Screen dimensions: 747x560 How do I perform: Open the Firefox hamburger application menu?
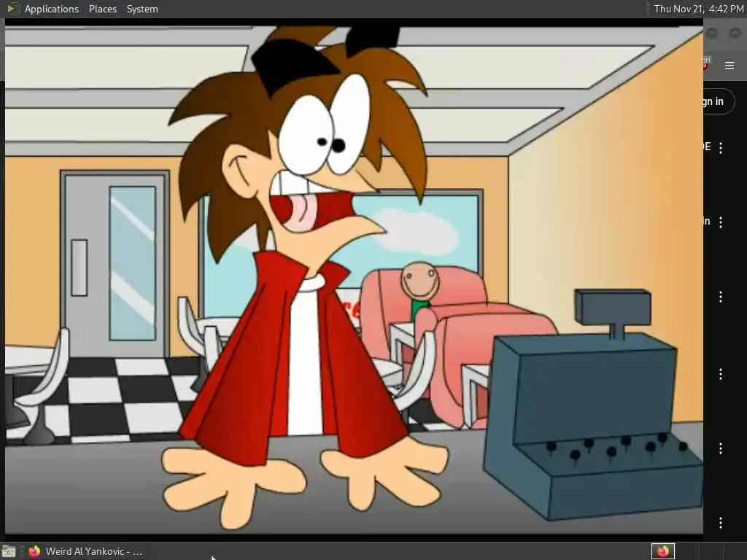[x=729, y=65]
